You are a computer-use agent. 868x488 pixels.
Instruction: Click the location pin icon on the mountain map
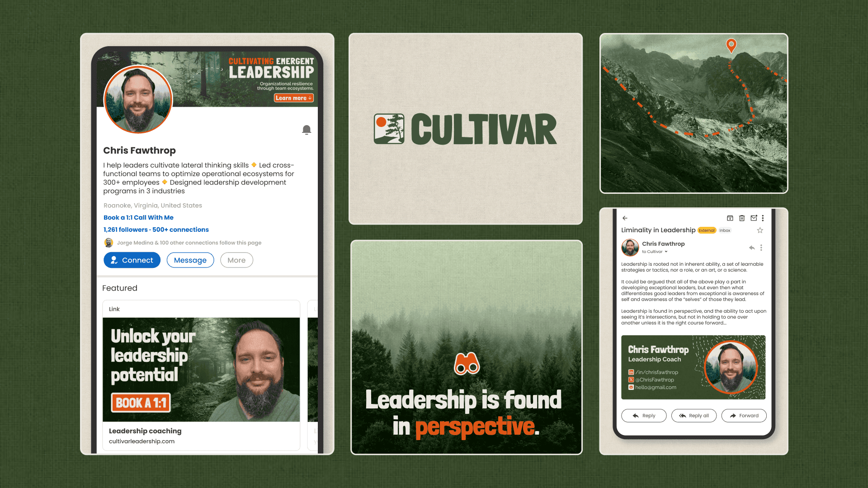pos(732,46)
